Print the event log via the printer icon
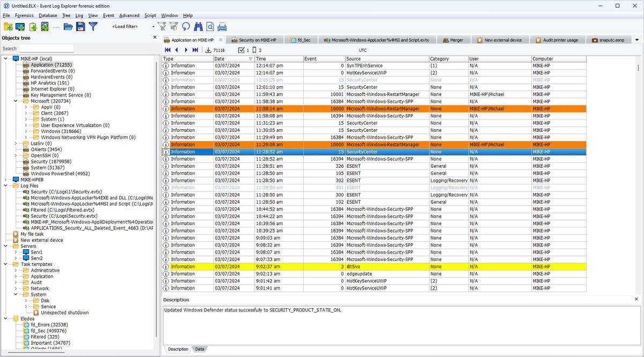Viewport: 644px width, 357px height. tap(221, 26)
